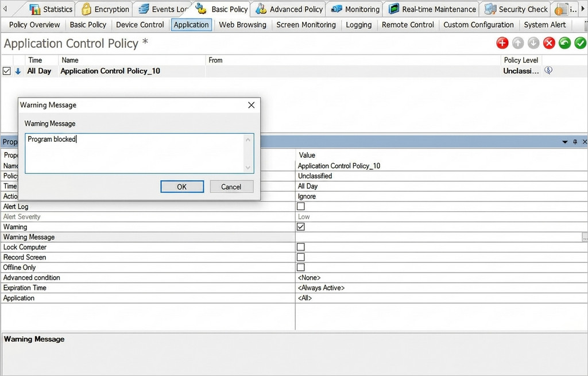This screenshot has height=376, width=588.
Task: Click the Events Log tab icon
Action: [x=144, y=9]
